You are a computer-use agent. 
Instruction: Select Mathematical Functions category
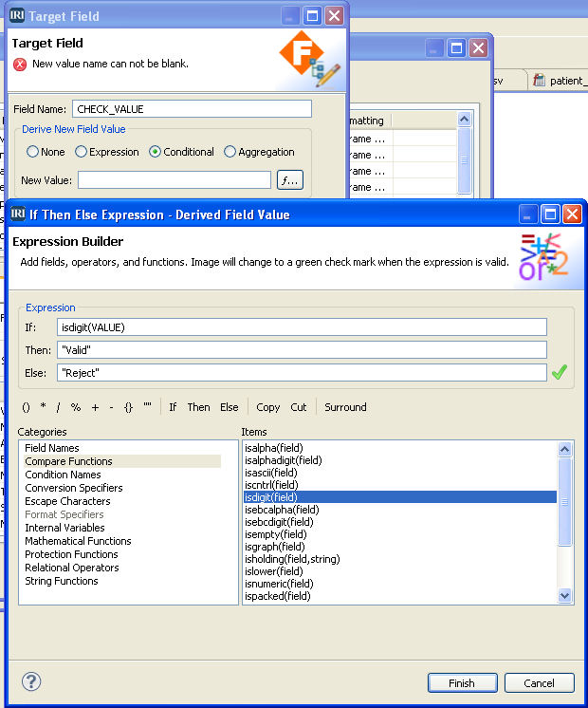coord(78,541)
